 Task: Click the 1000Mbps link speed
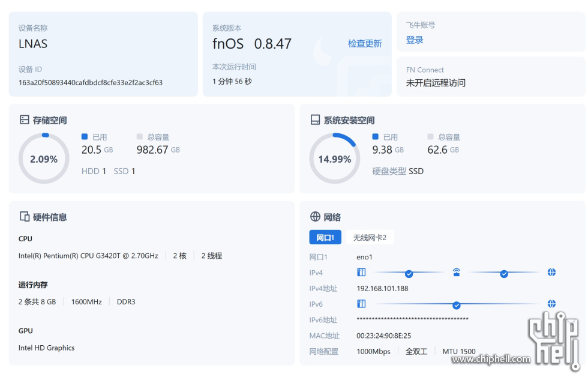tap(373, 352)
